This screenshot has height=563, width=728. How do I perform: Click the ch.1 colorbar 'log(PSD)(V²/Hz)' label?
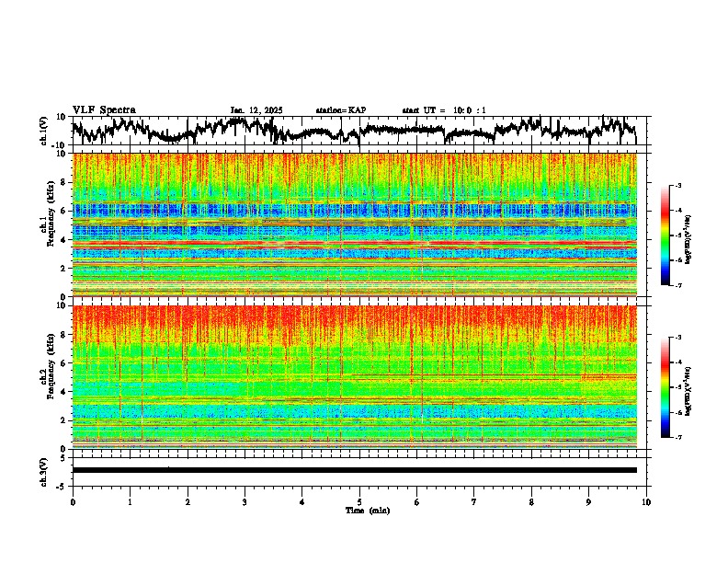click(688, 239)
